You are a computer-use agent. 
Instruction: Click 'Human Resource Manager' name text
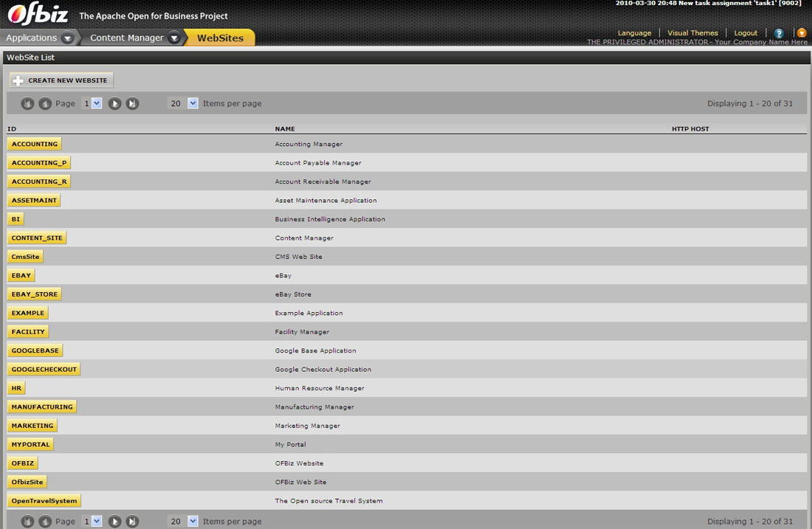click(x=320, y=388)
